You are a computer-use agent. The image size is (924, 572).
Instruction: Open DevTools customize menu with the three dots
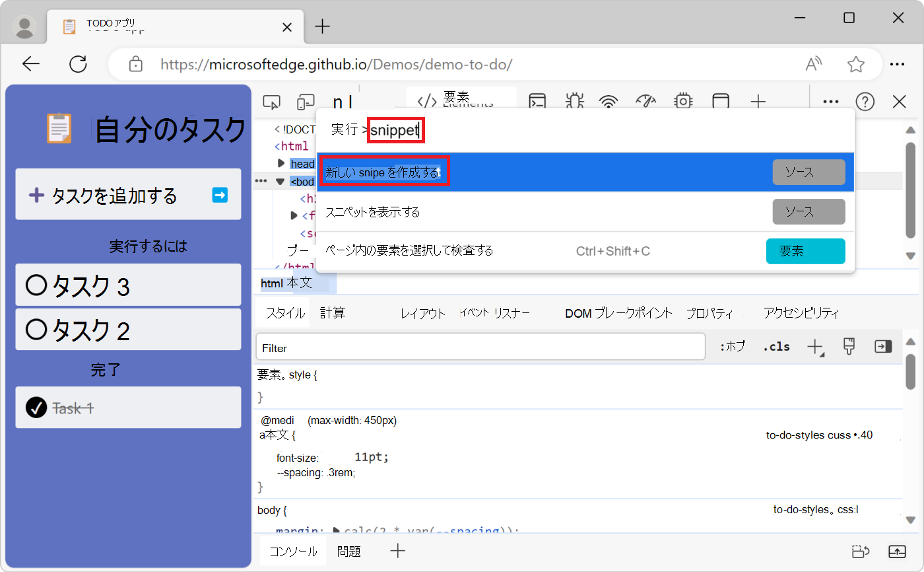pyautogui.click(x=830, y=102)
